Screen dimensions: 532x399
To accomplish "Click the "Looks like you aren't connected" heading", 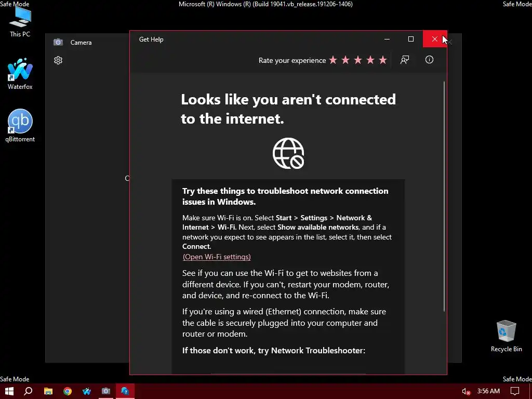I will [288, 109].
